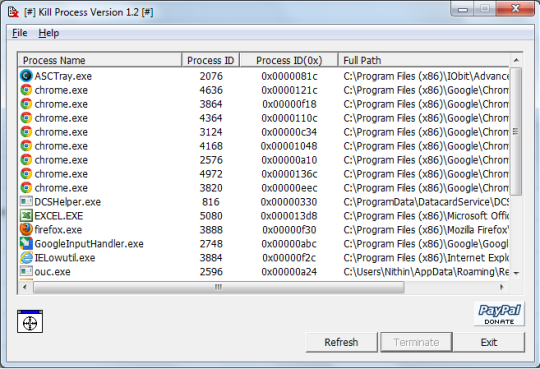Screen dimensions: 540x369
Task: Click process ID 5080 cell
Action: pyautogui.click(x=211, y=216)
